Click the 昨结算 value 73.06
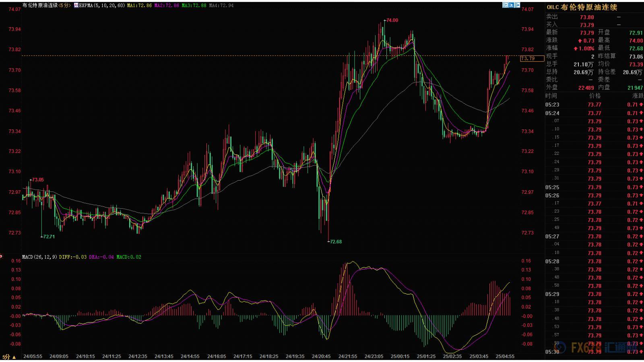 tap(636, 57)
